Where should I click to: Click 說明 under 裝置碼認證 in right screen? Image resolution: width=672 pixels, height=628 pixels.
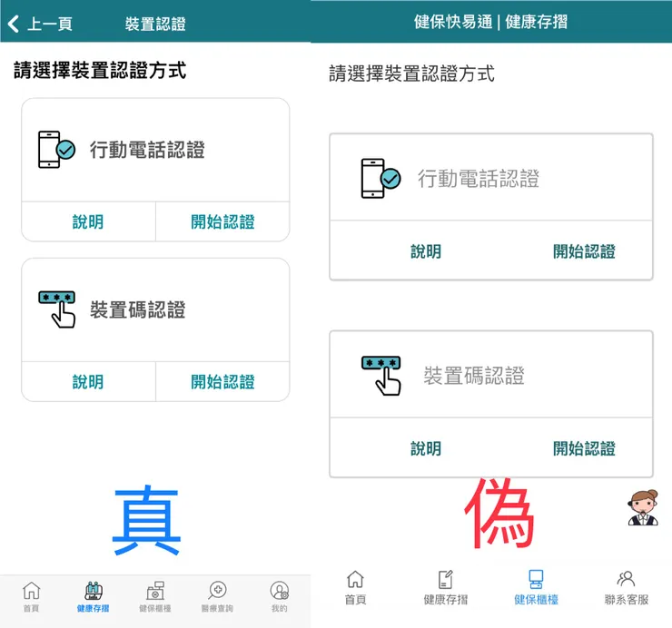426,448
